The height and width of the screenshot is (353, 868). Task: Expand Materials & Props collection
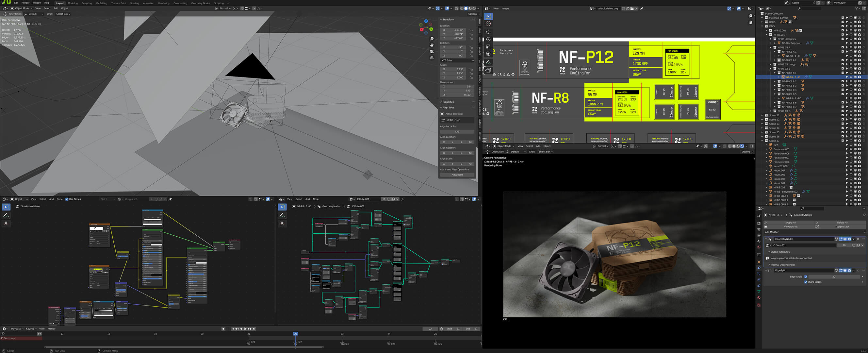pyautogui.click(x=762, y=18)
